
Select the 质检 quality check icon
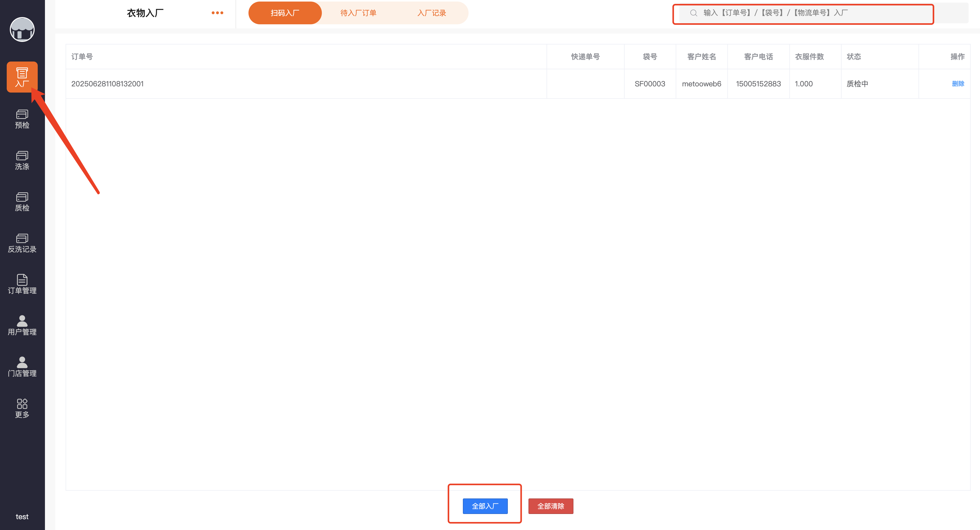22,202
